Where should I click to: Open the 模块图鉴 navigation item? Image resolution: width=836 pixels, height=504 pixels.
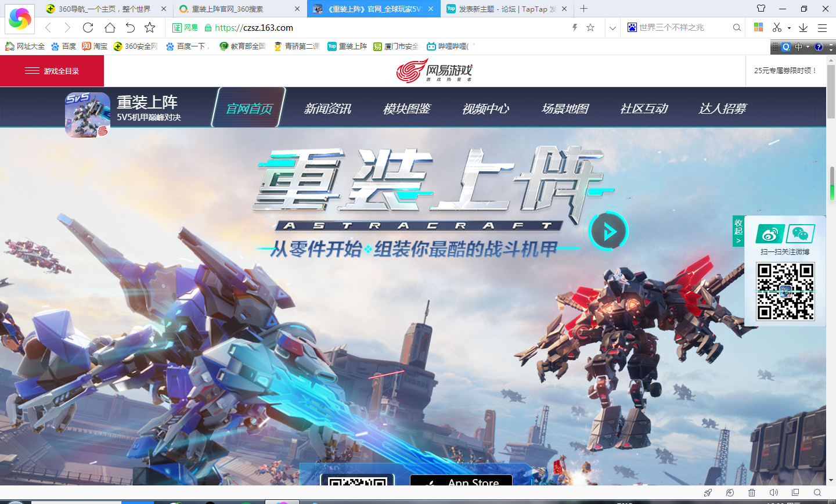(407, 109)
